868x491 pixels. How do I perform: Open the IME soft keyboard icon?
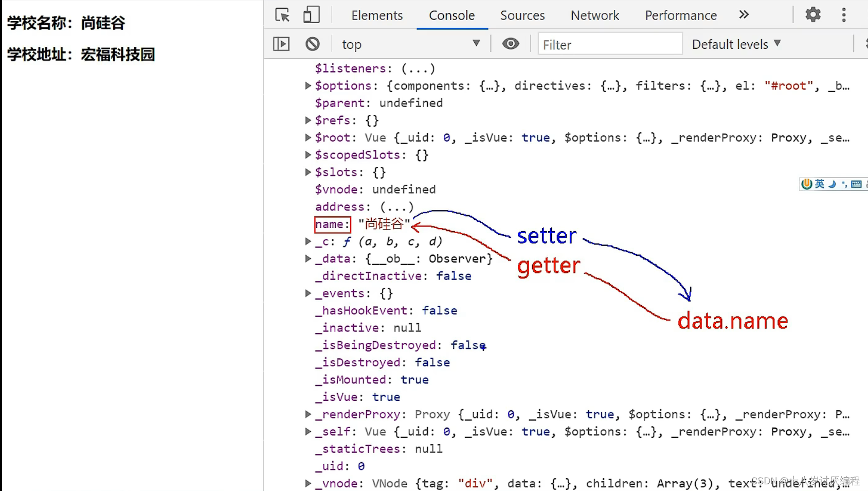coord(856,184)
